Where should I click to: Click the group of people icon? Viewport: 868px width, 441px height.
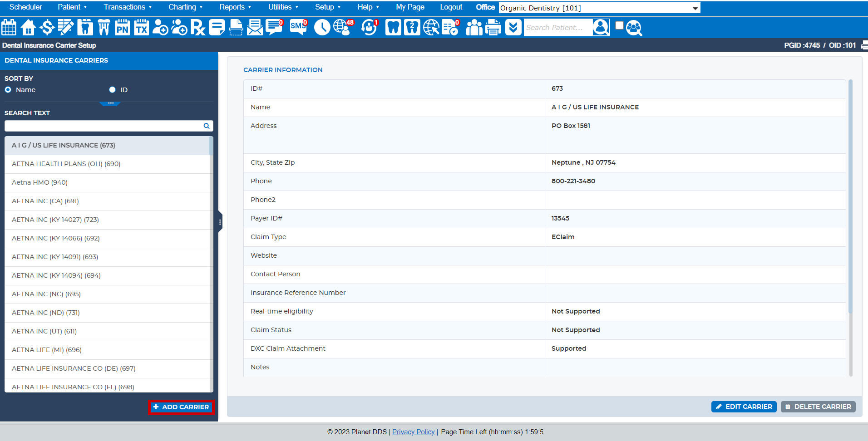coord(474,28)
